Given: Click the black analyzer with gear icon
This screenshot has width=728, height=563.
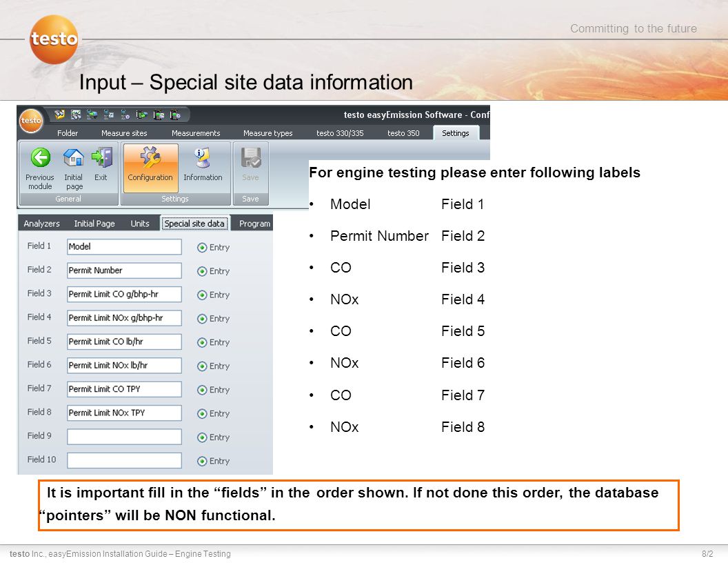Looking at the screenshot, I should (x=175, y=115).
